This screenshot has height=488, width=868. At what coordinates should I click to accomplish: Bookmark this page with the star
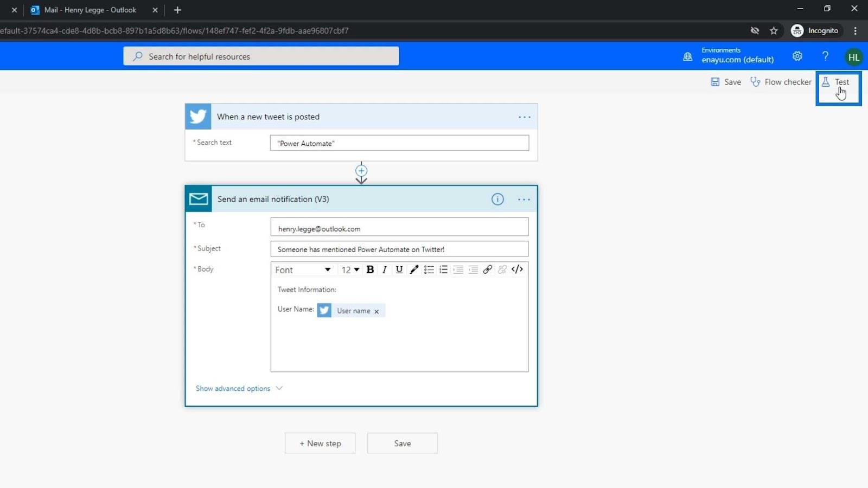coord(774,30)
